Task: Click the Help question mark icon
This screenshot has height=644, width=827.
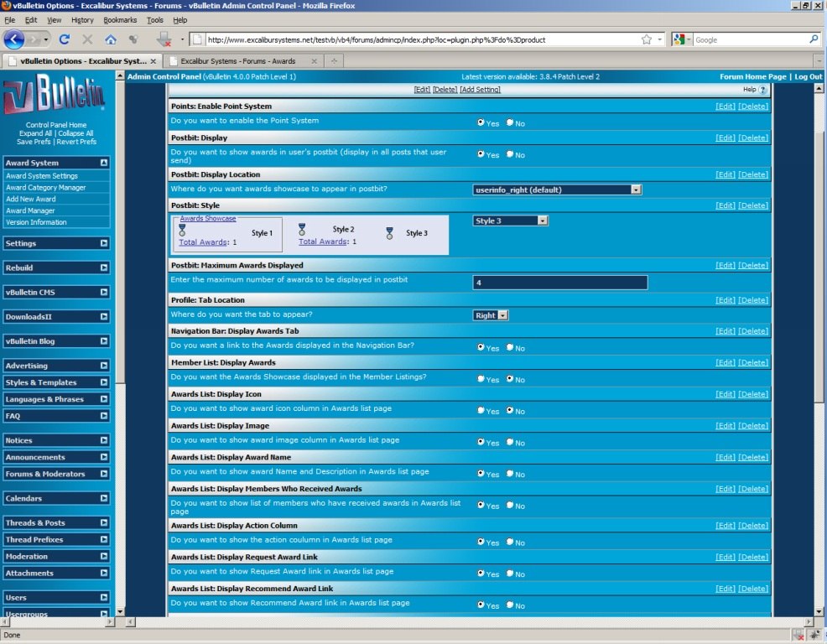Action: (762, 90)
